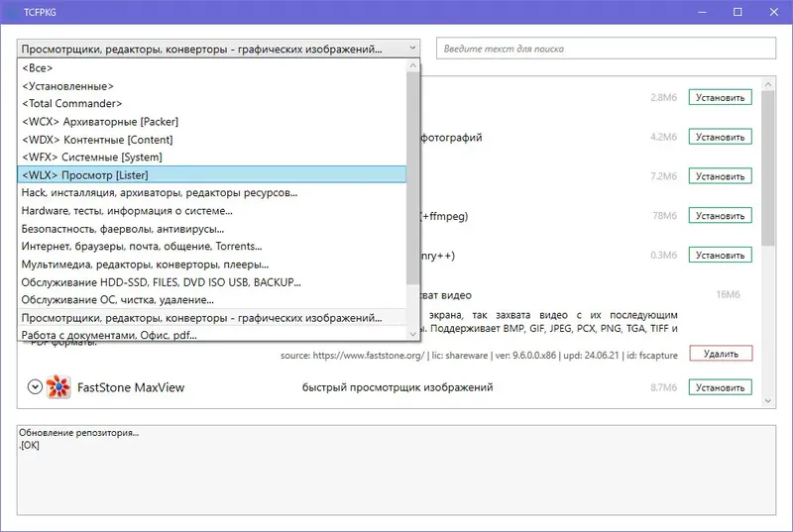Screen dimensions: 793x532
Task: Select Hardware, тесты, информация о системе
Action: [x=211, y=211]
